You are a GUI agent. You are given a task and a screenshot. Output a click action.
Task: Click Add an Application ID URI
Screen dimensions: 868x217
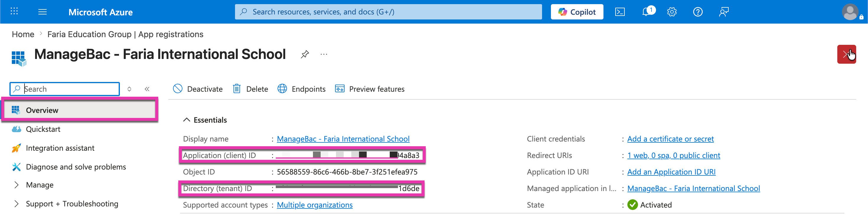[671, 172]
